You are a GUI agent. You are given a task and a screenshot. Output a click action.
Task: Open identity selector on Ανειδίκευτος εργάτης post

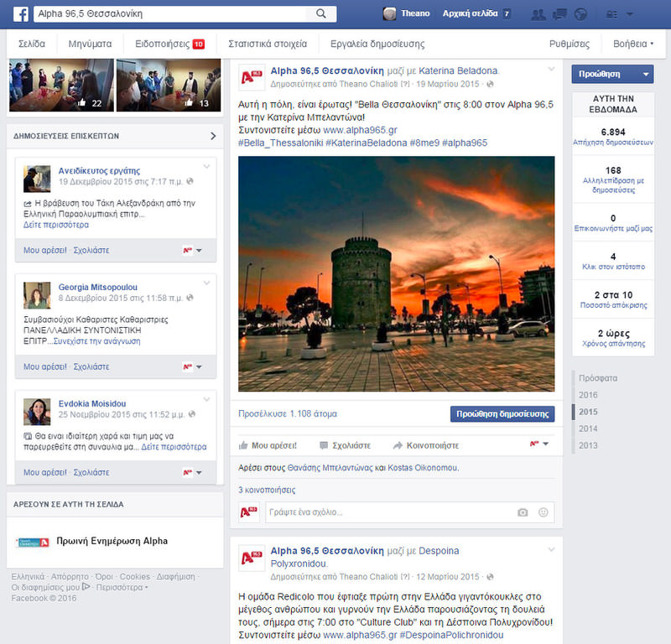click(193, 251)
